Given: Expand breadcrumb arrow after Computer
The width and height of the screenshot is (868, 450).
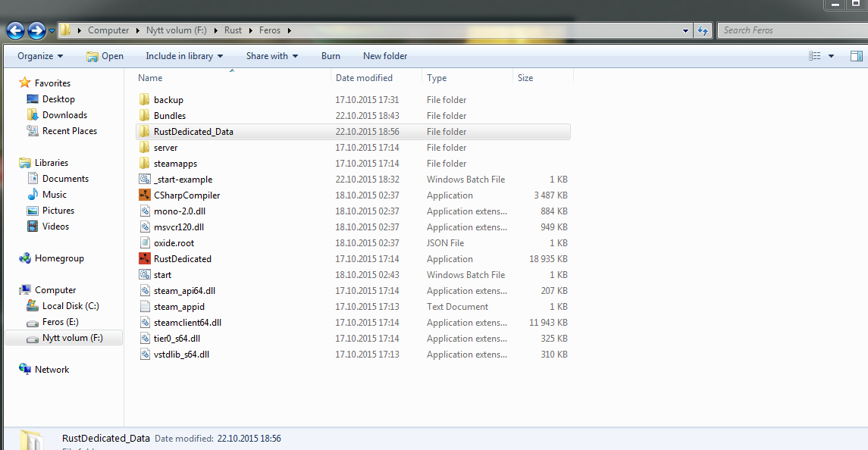Looking at the screenshot, I should coord(138,30).
